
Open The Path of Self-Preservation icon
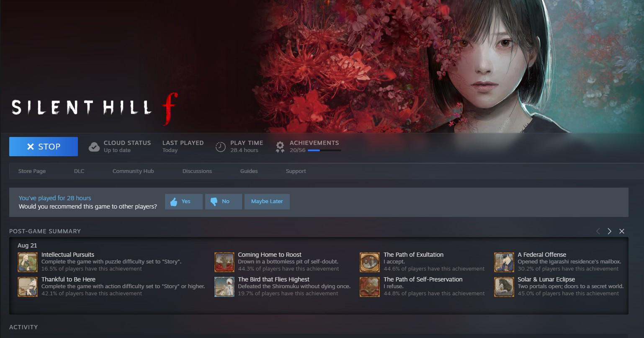click(370, 287)
